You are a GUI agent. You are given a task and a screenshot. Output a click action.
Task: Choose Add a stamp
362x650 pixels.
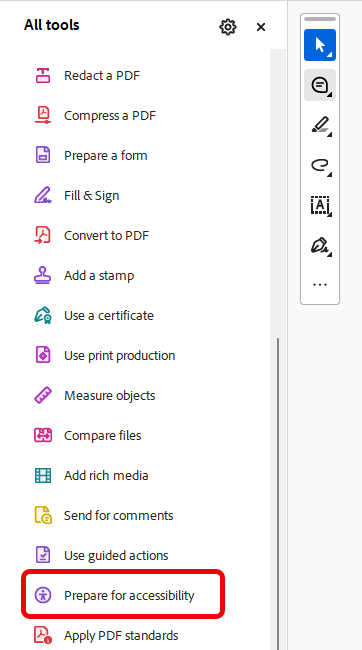99,275
